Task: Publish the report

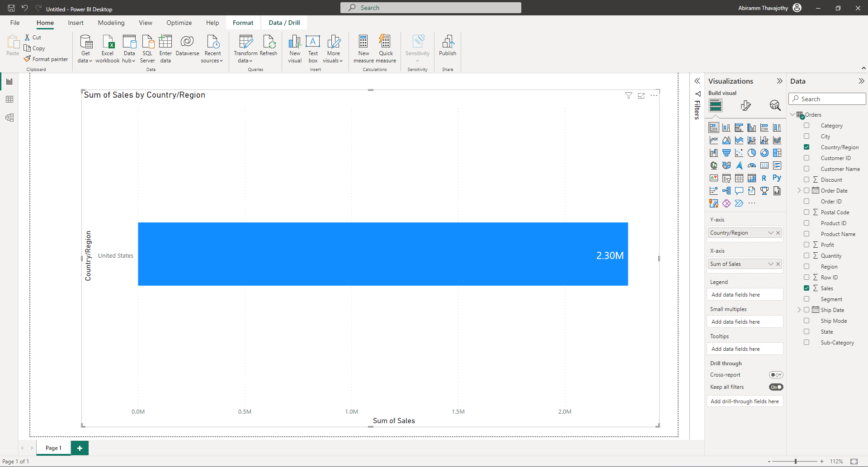Action: click(448, 45)
